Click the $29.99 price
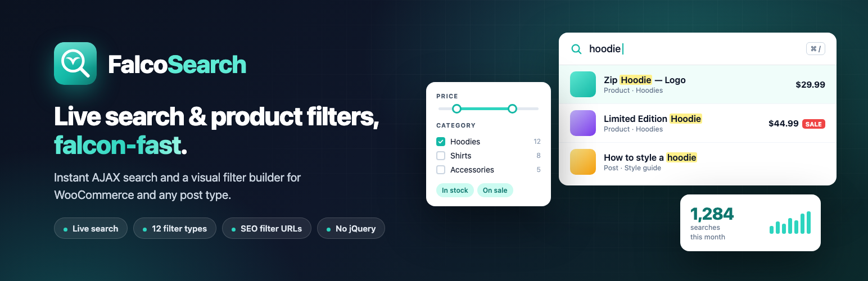The height and width of the screenshot is (281, 868). (810, 85)
